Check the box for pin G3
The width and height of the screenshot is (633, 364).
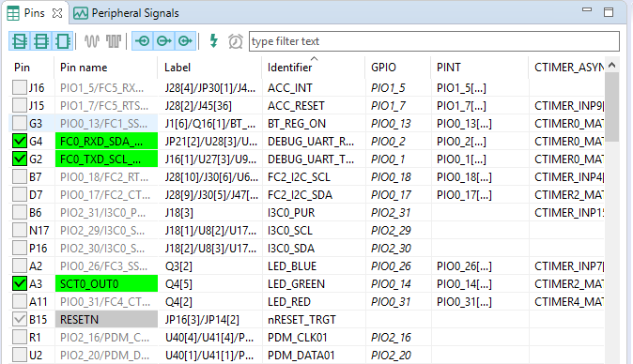pos(20,123)
